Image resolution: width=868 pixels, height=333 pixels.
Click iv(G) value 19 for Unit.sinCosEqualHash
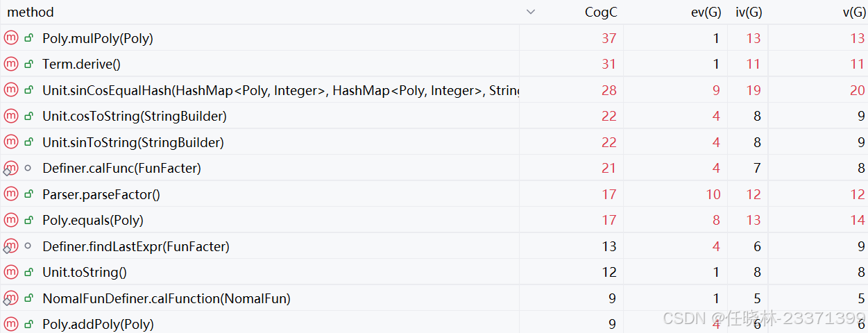coord(754,90)
